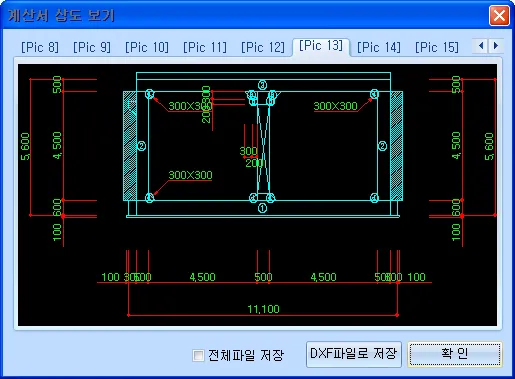Click the left 4,500 bottom span dimension
The height and width of the screenshot is (379, 515).
click(x=202, y=277)
